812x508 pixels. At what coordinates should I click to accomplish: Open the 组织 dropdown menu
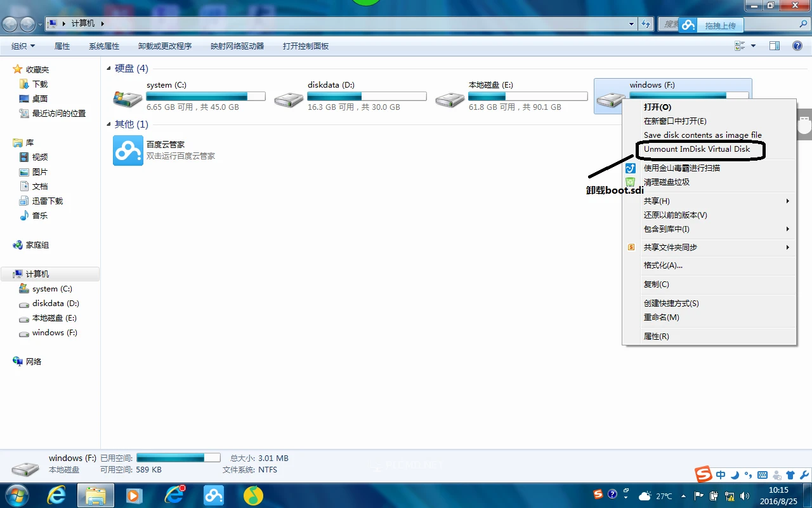23,46
